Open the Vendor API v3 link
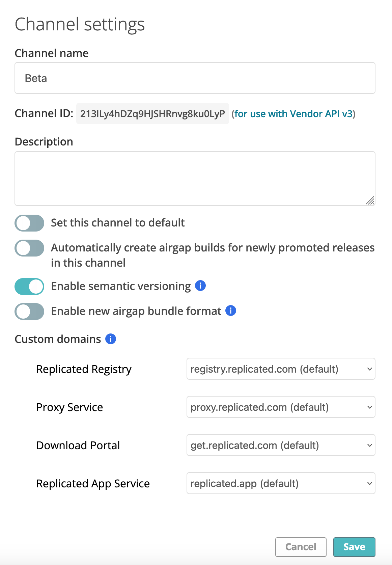 294,114
